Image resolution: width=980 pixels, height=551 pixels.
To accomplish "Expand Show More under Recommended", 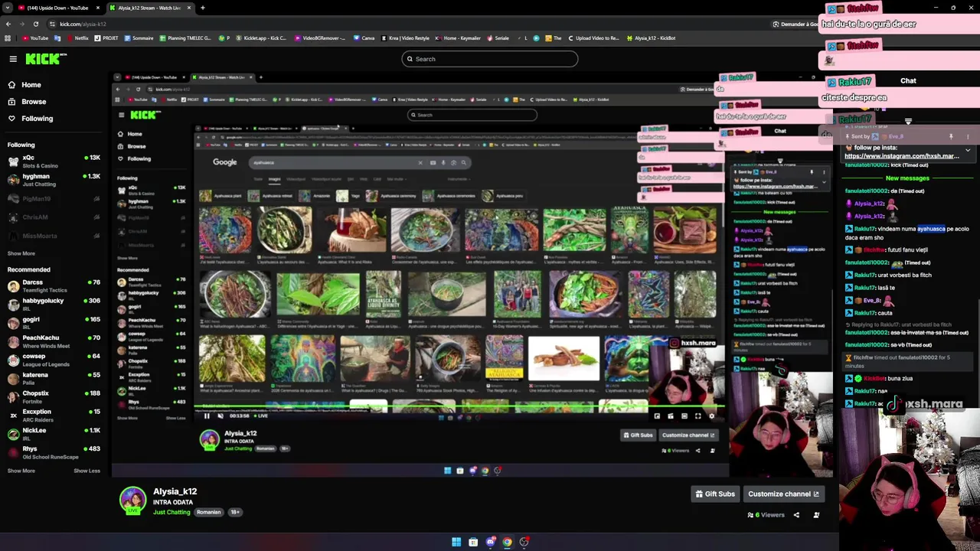I will pyautogui.click(x=21, y=471).
